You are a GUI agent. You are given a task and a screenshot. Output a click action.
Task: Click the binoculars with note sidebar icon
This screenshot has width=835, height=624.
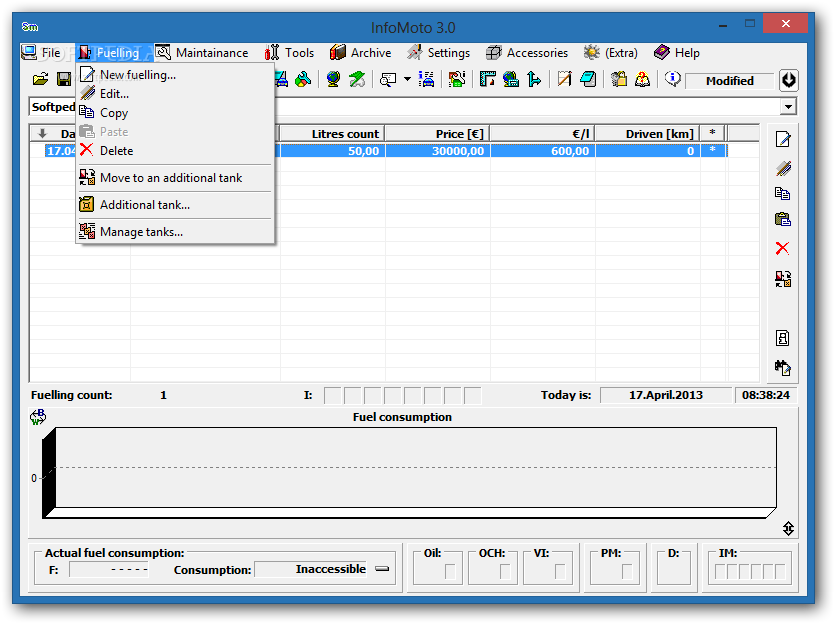(783, 367)
